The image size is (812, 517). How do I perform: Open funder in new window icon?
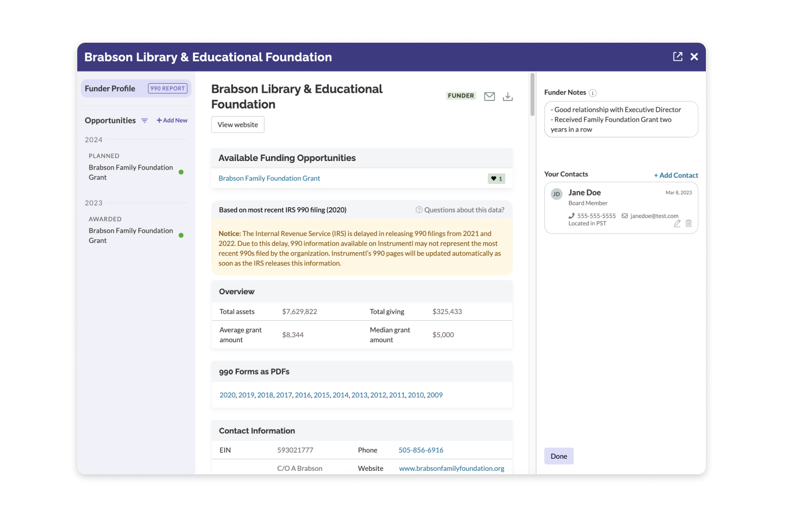point(678,57)
